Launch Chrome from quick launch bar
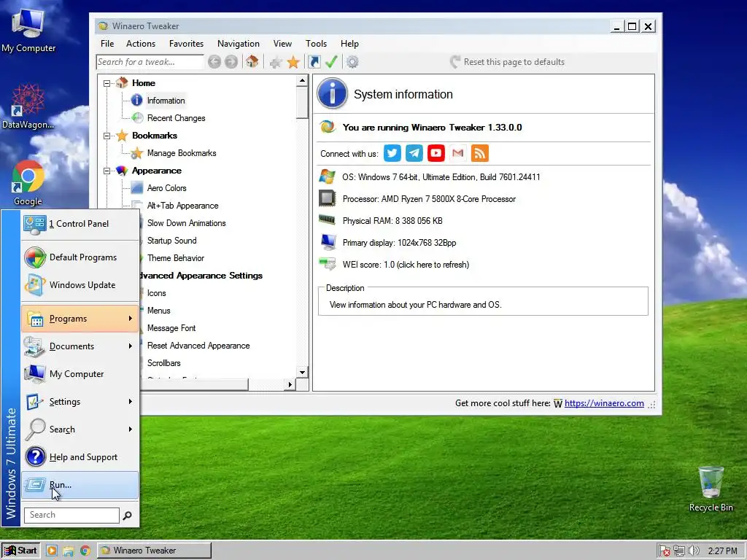The height and width of the screenshot is (560, 747). click(x=85, y=551)
